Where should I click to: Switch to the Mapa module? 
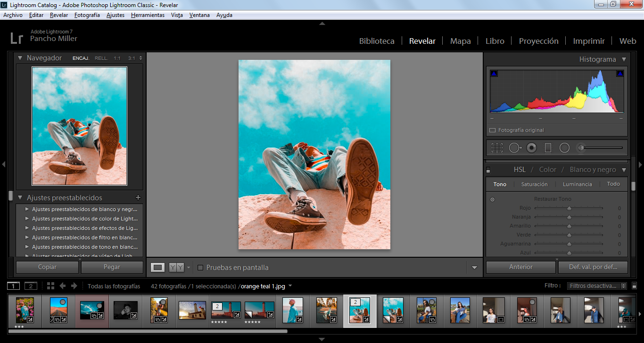pyautogui.click(x=460, y=41)
